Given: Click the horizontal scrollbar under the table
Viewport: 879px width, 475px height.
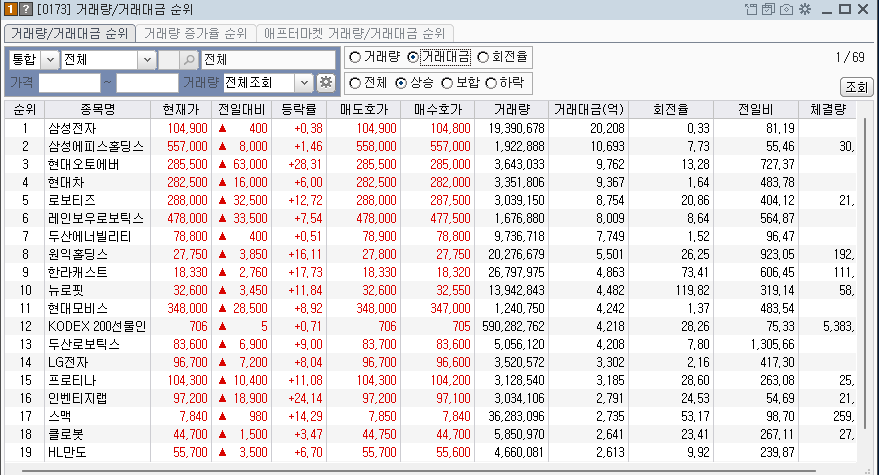Looking at the screenshot, I should pos(418,472).
